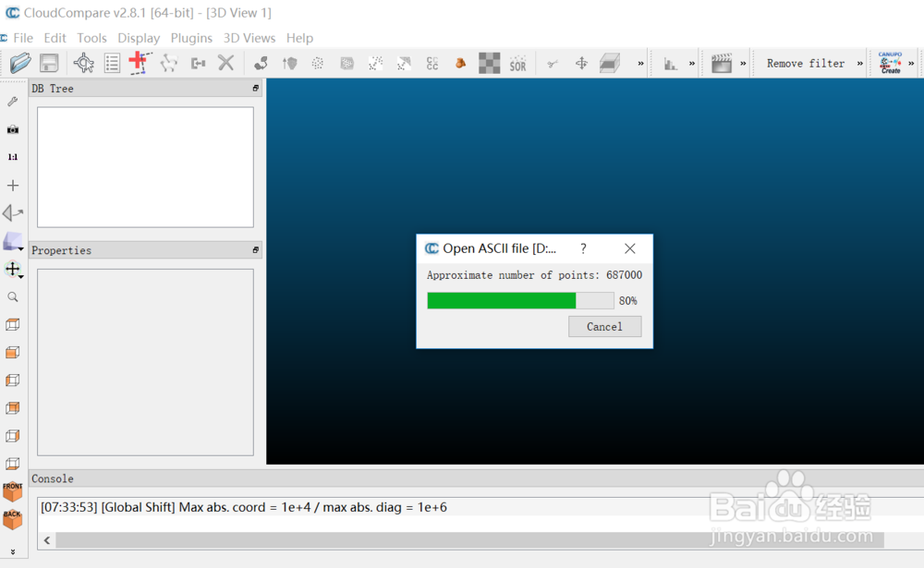Select the scissors Segment tool
Screen dimensions: 924x568
[553, 64]
